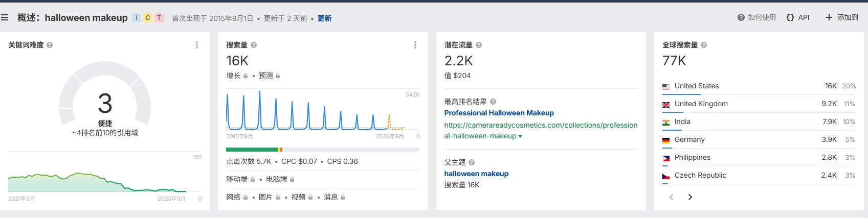Expand the cameraready cosmetics URL dropdown arrow
Screen dimensions: 868x218
520,136
